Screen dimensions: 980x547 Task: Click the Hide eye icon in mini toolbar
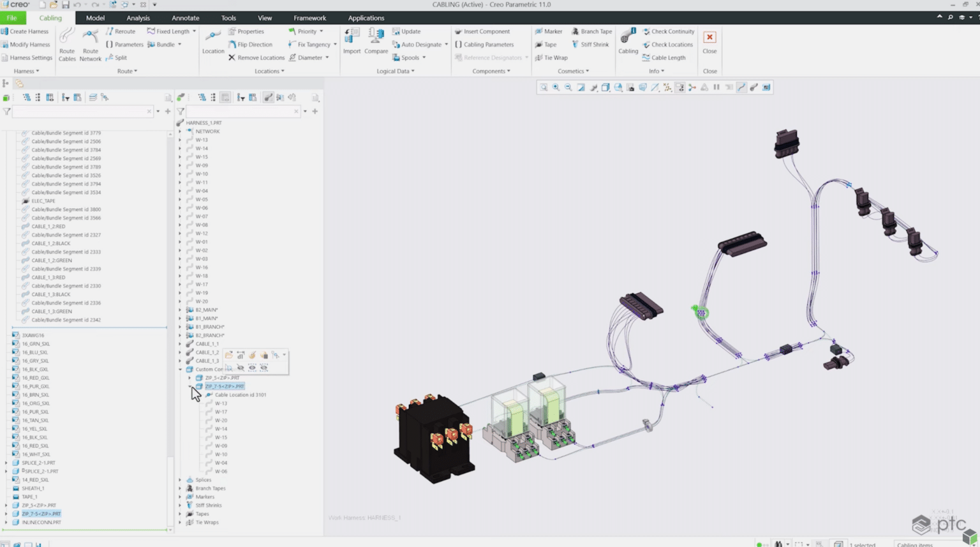point(241,368)
